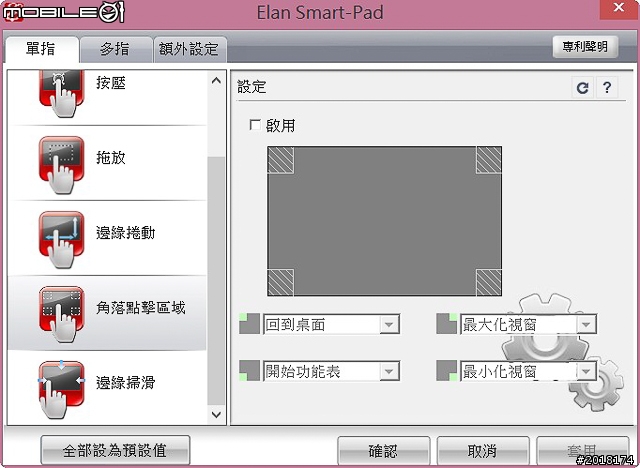Open the 回到桌面 dropdown

point(331,324)
